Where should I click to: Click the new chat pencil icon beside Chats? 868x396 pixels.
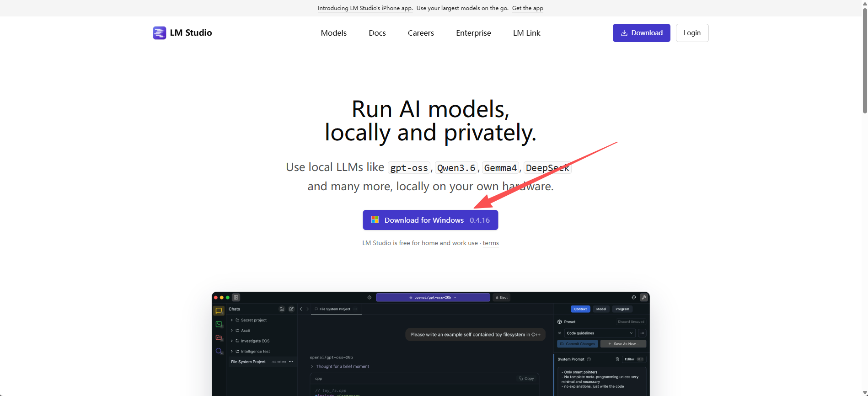click(x=291, y=309)
